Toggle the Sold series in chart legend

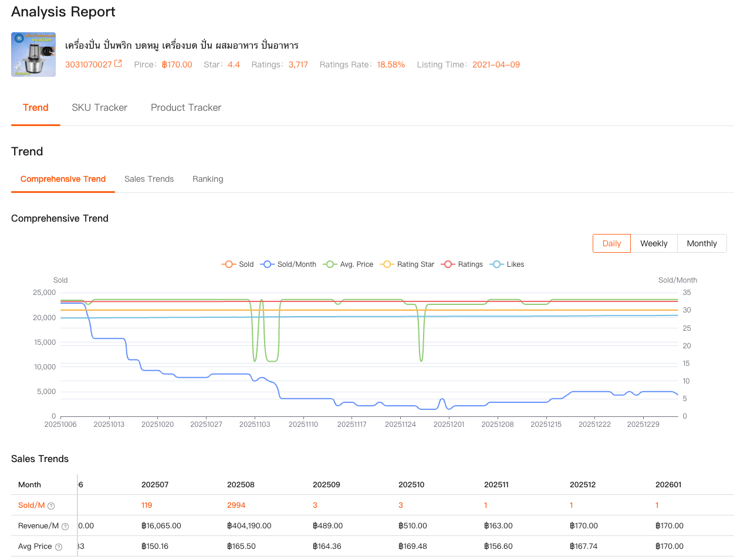238,264
